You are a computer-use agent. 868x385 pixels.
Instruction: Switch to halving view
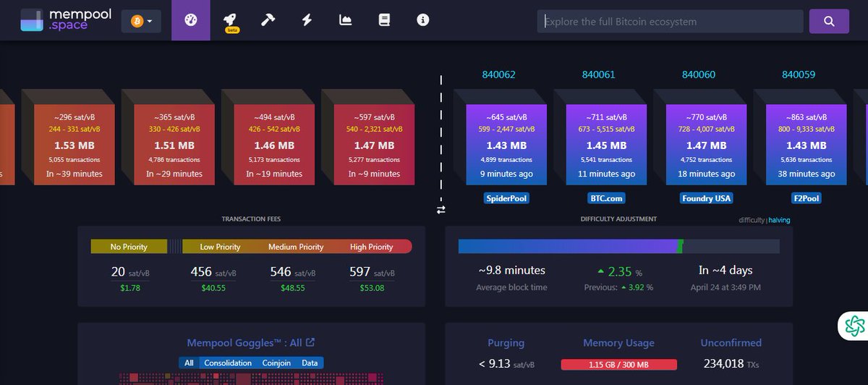tap(780, 220)
